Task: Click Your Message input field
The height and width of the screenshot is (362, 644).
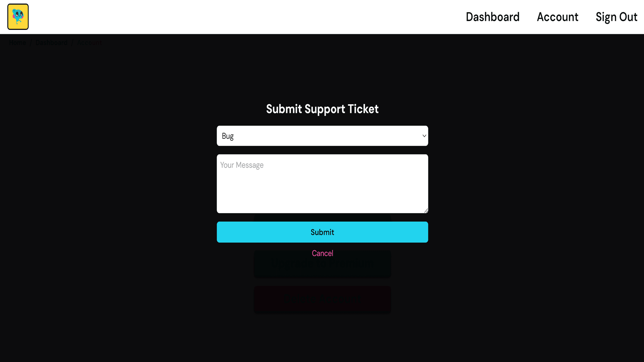Action: click(322, 183)
